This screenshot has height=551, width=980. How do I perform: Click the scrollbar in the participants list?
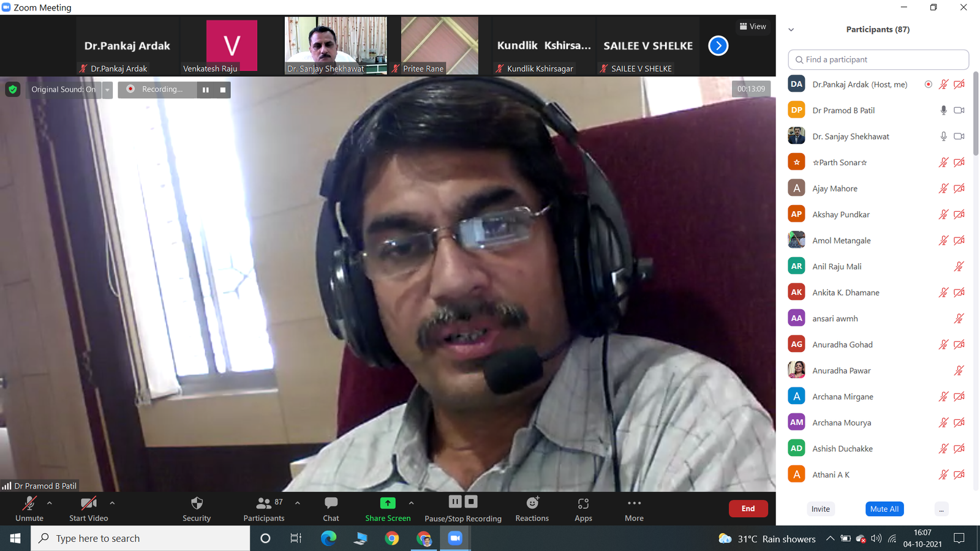click(976, 113)
